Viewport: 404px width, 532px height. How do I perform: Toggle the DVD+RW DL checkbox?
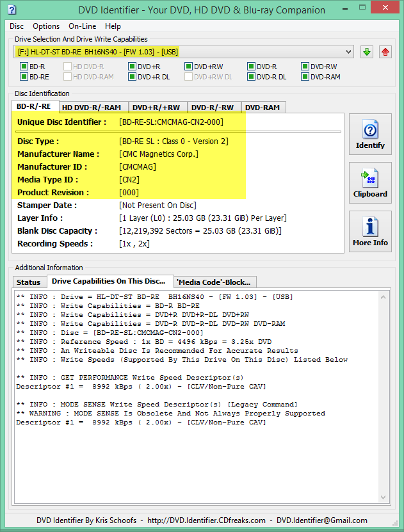point(188,77)
